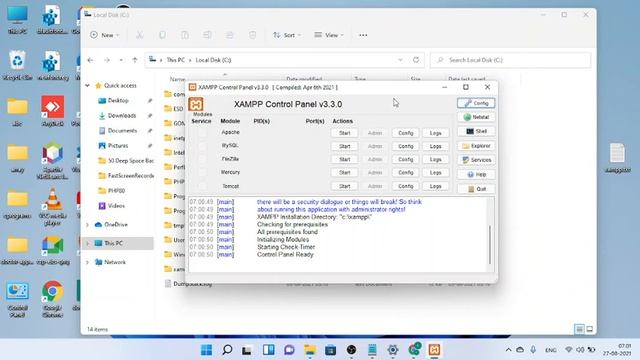Viewport: 640px width, 360px height.
Task: Refresh the Local Disk folder
Action: tap(416, 60)
